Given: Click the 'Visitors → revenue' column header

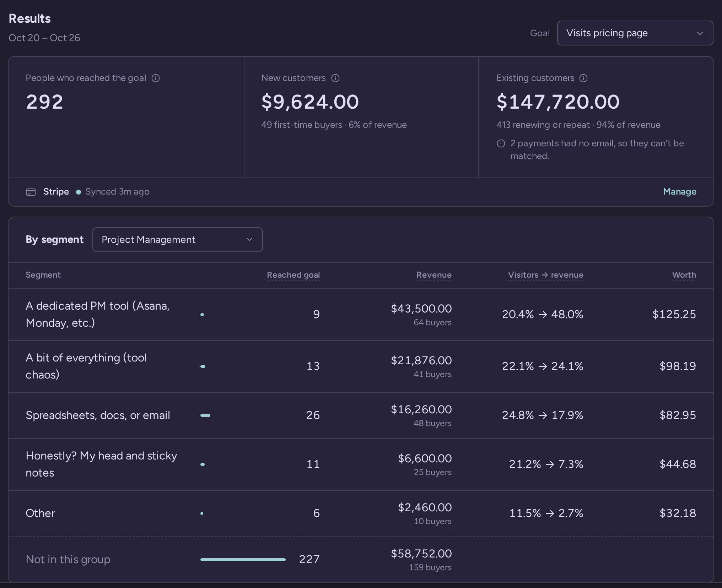Looking at the screenshot, I should point(545,275).
